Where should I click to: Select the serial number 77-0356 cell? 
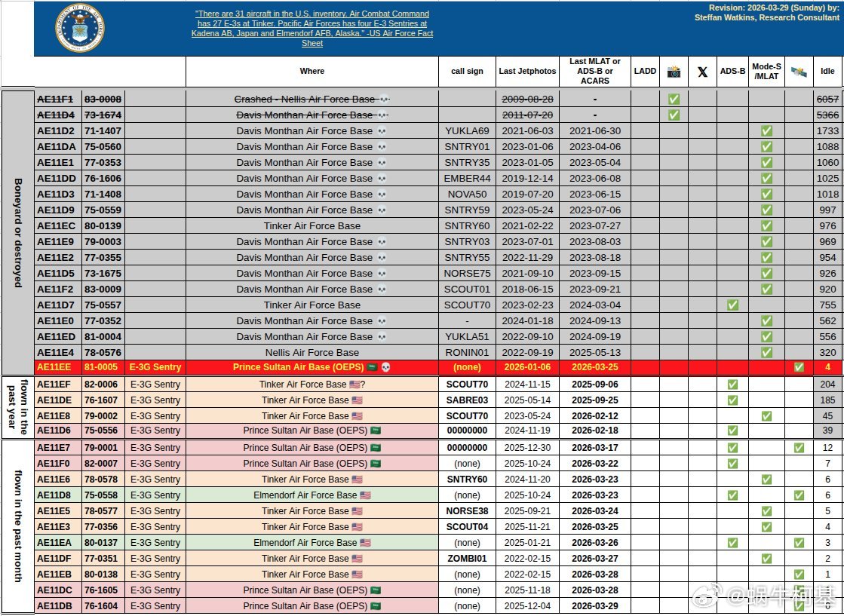click(103, 527)
